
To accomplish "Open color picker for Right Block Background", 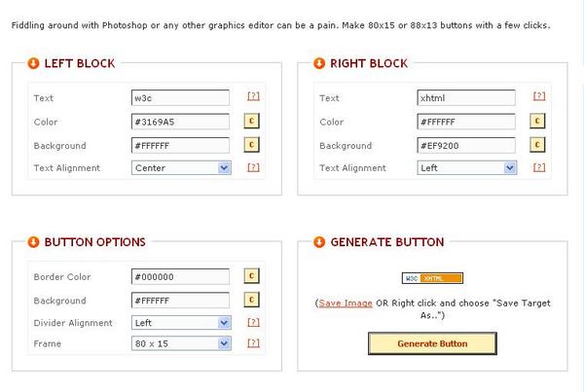I will pyautogui.click(x=537, y=144).
